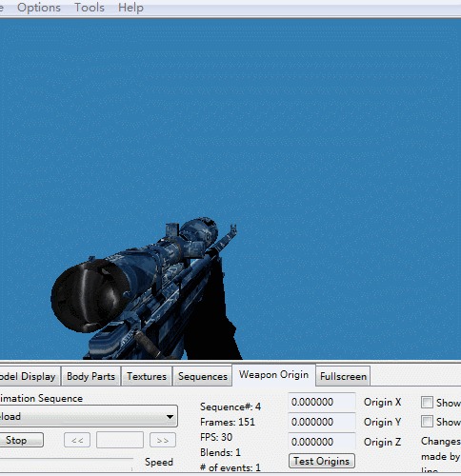The height and width of the screenshot is (476, 461).
Task: Click the 'FPS: 30' text
Action: pyautogui.click(x=216, y=437)
